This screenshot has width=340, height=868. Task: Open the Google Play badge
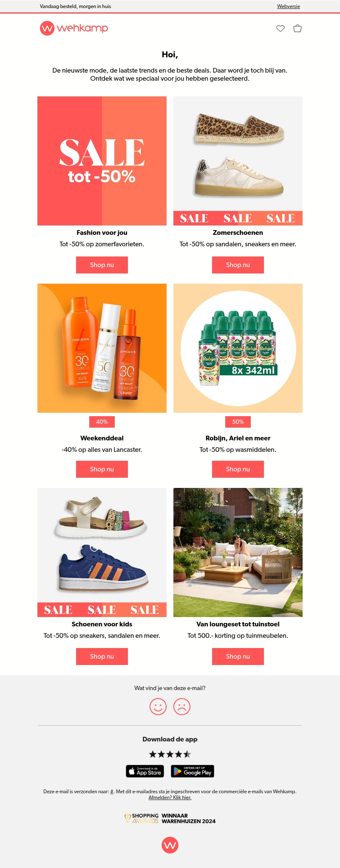point(193,771)
